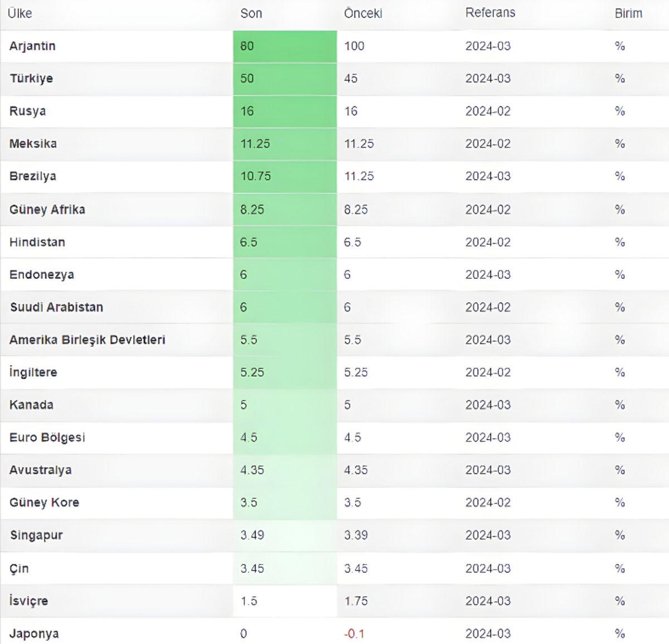Open the Hindistan country link

pos(37,242)
